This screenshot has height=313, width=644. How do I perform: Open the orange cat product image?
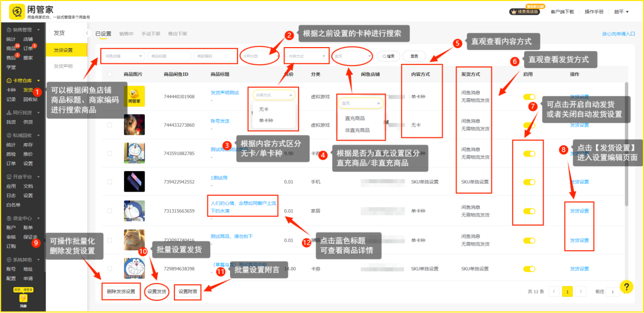[x=134, y=240]
